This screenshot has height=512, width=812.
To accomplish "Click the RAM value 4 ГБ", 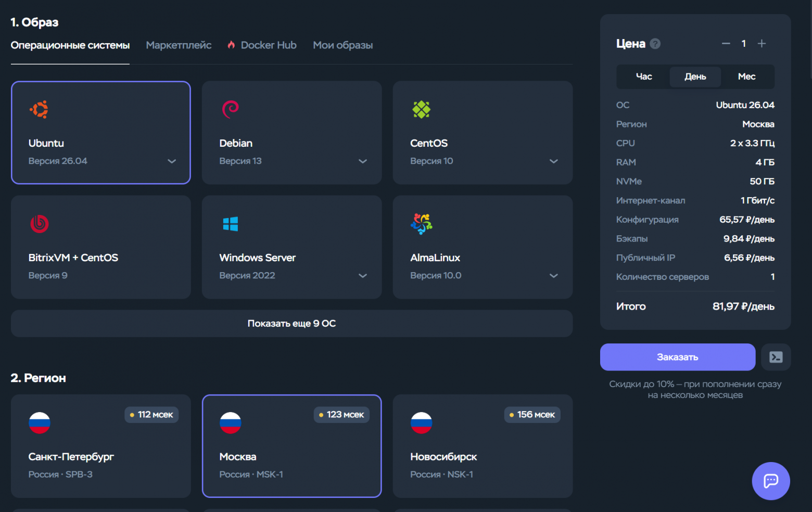I will click(x=765, y=162).
